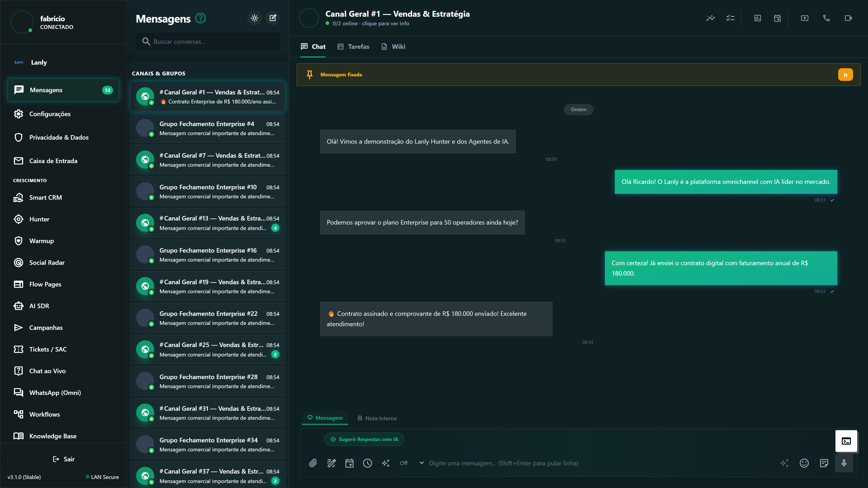Open Grupo Fechamento Enterprise #16 conversation
This screenshot has width=868, height=488.
coord(208,255)
